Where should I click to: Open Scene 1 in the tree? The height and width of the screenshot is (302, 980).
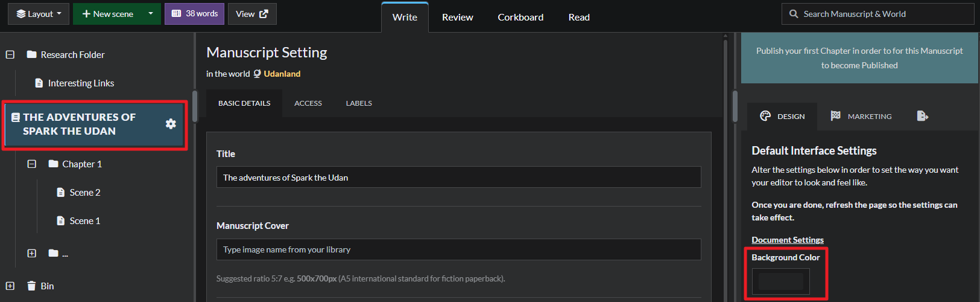coord(85,220)
